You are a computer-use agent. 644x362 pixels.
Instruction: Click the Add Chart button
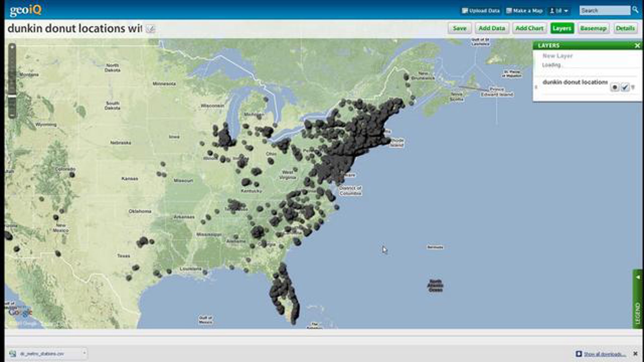(529, 28)
